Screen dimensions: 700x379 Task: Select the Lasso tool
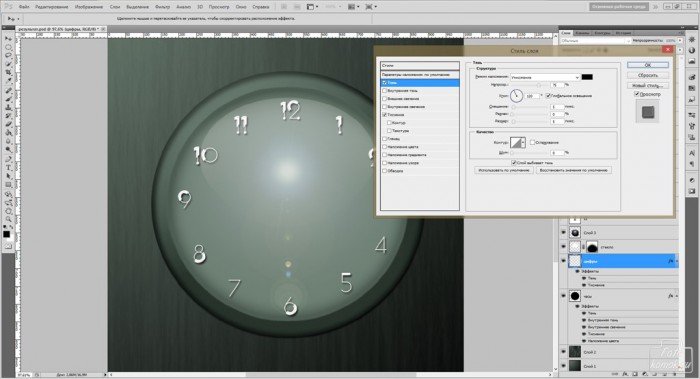[8, 56]
